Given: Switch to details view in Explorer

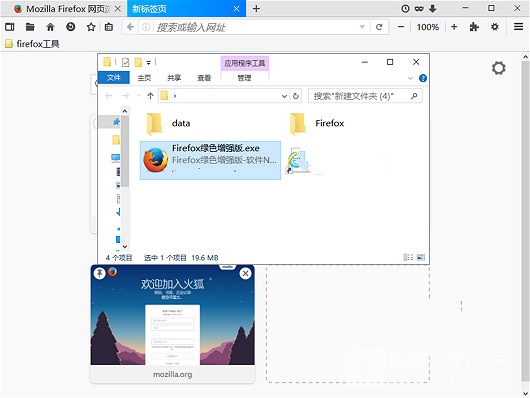Looking at the screenshot, I should [408, 257].
